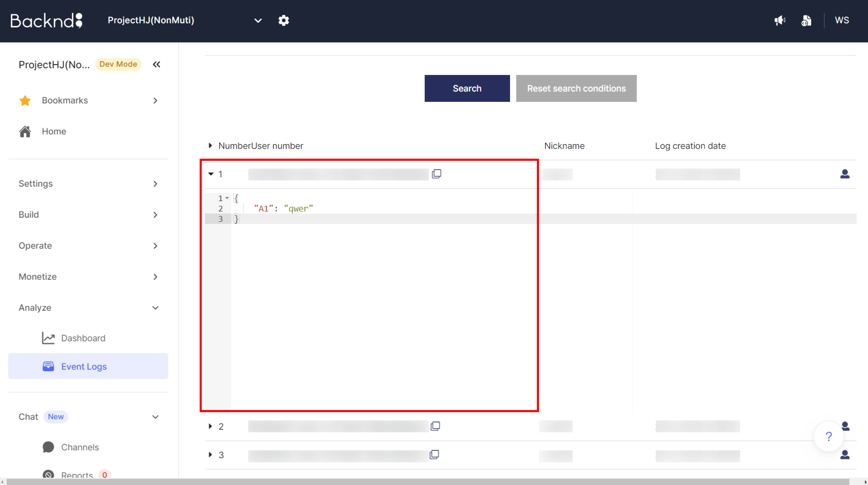Click the Search button
868x485 pixels.
coord(467,88)
